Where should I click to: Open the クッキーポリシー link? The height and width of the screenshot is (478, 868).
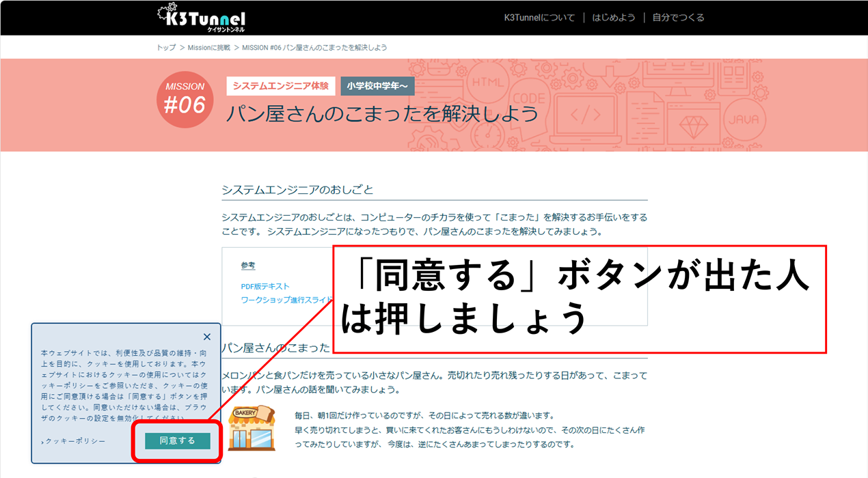[x=75, y=441]
